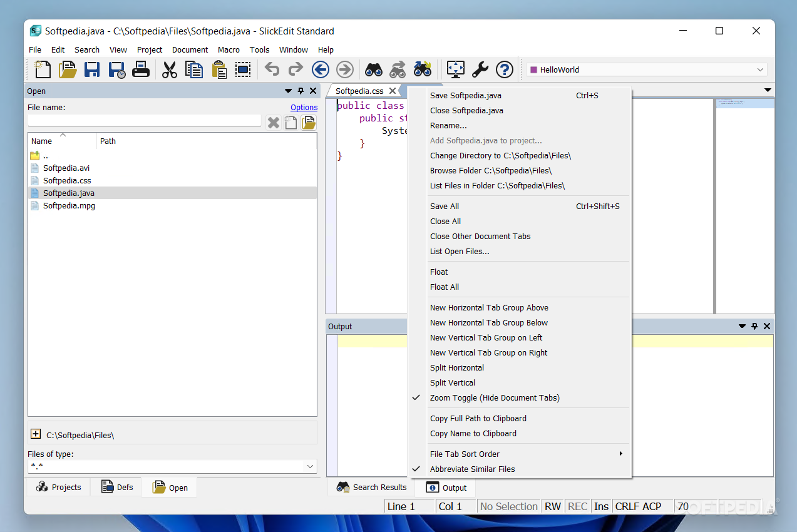This screenshot has height=532, width=797.
Task: Click the Paste clipboard icon
Action: coord(219,69)
